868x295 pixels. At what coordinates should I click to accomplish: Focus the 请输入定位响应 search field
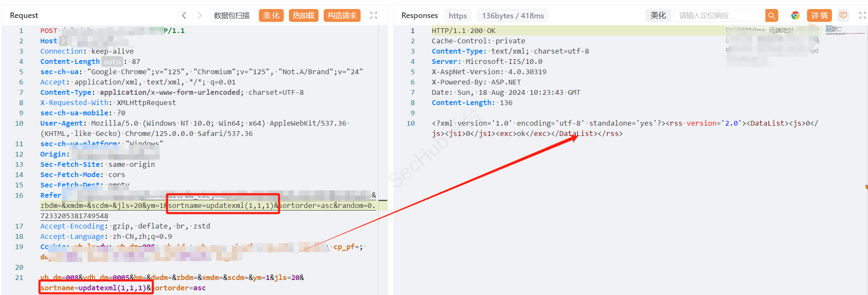(x=719, y=15)
